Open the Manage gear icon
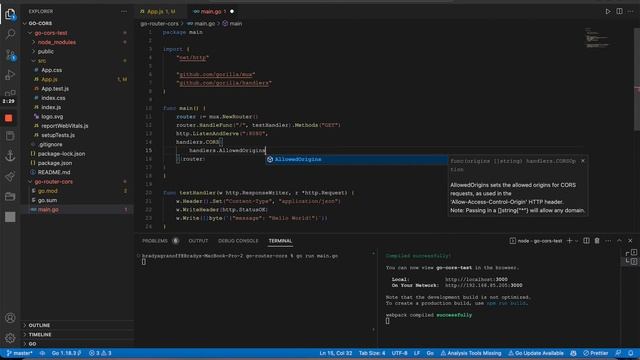This screenshot has width=640, height=360. pos(10,338)
